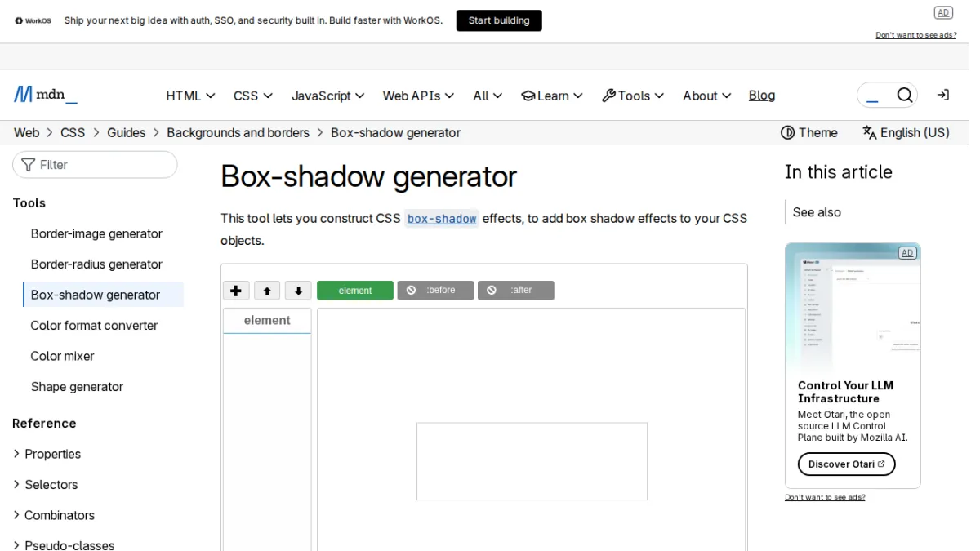Open the Theme switcher
Screen dimensions: 980x551
[809, 132]
